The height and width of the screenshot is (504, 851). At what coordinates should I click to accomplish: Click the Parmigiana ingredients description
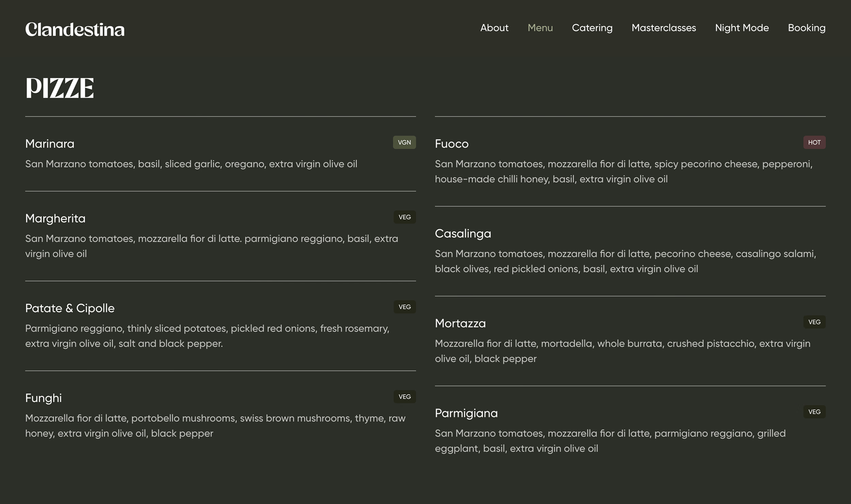[610, 441]
